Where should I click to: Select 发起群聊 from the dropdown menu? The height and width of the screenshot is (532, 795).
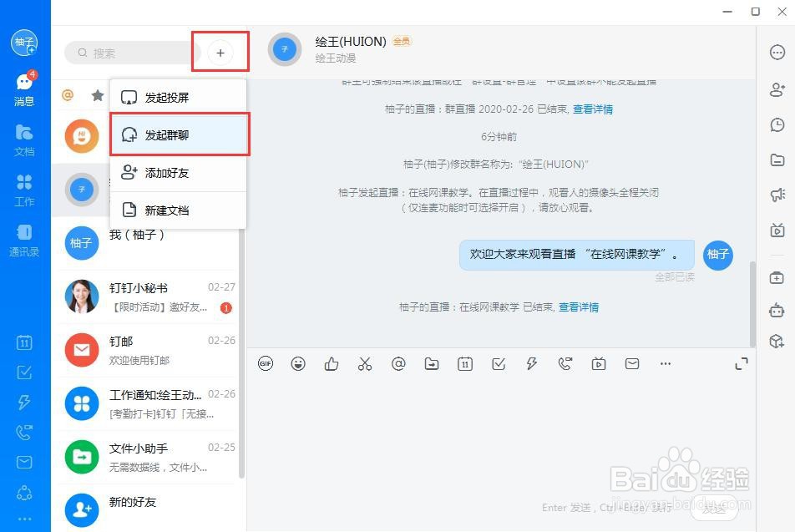[178, 135]
